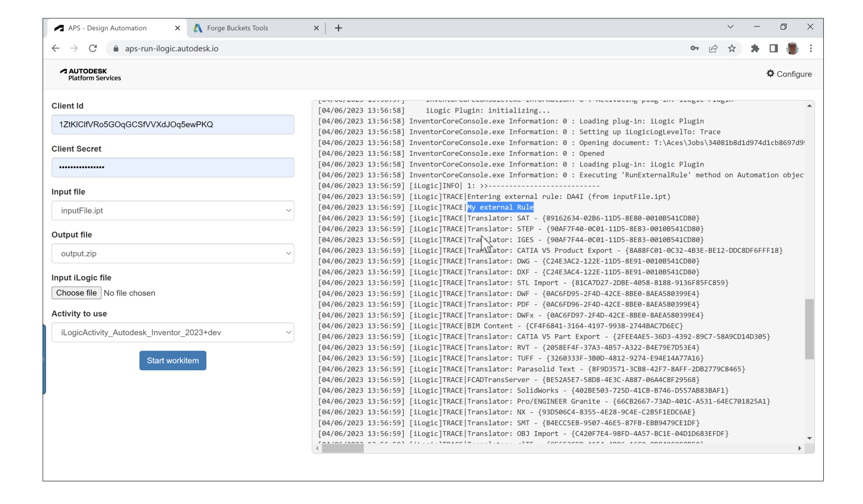Click Choose file for iLogic input
The width and height of the screenshot is (863, 504).
click(76, 293)
